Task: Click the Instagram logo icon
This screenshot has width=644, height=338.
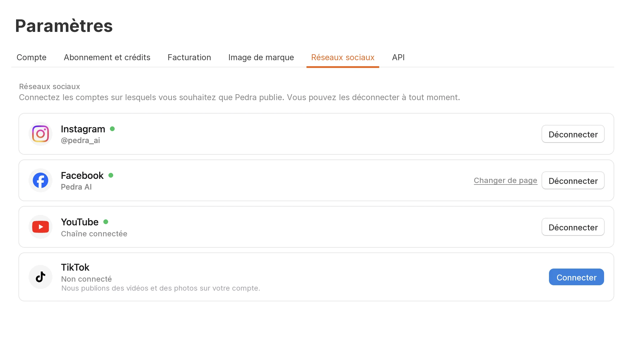Action: coord(41,134)
